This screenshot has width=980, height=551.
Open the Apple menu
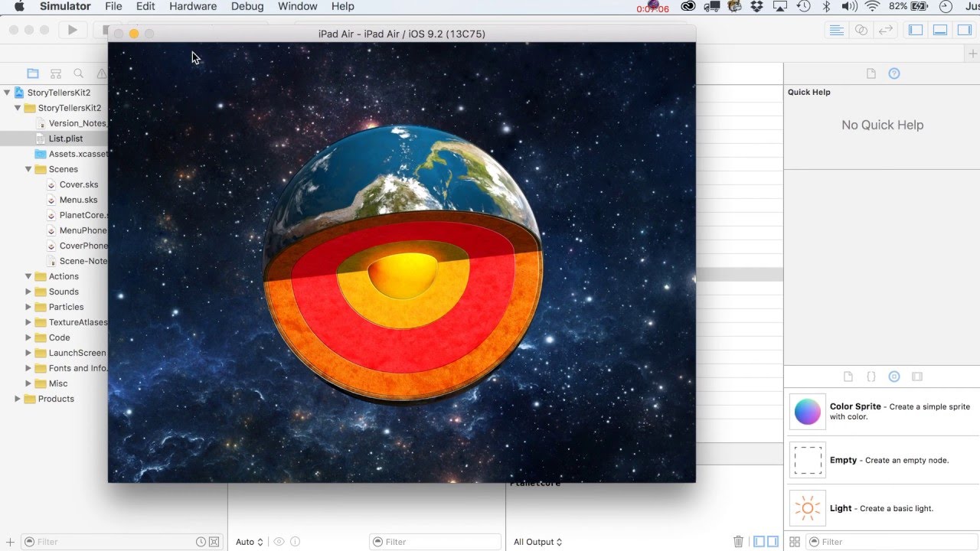[x=19, y=6]
